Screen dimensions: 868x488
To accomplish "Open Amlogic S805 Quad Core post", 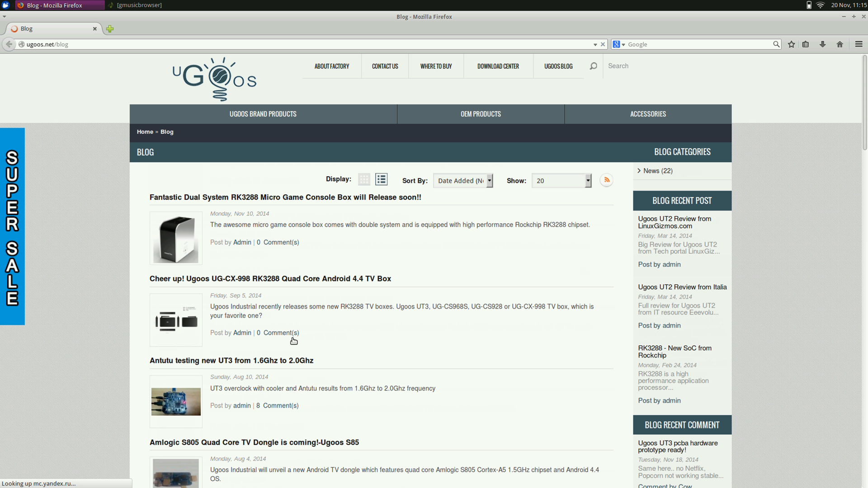I will pos(254,442).
